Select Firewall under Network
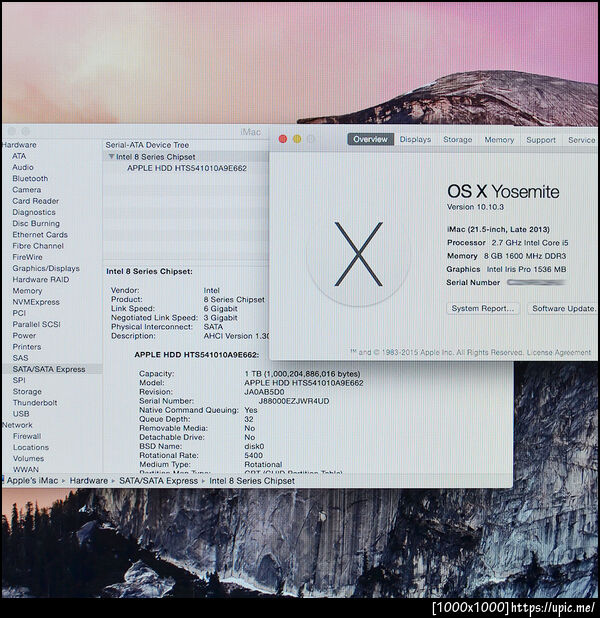600x618 pixels. [27, 436]
